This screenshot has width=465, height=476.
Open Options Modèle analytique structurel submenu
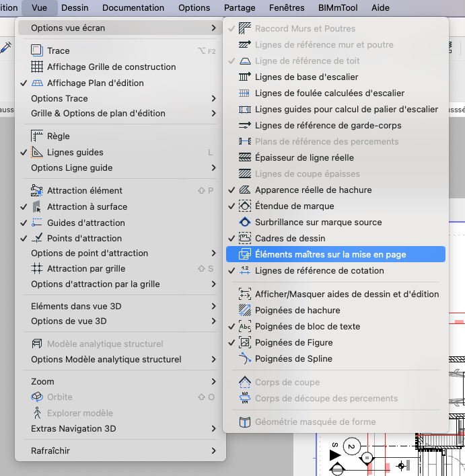click(x=120, y=360)
